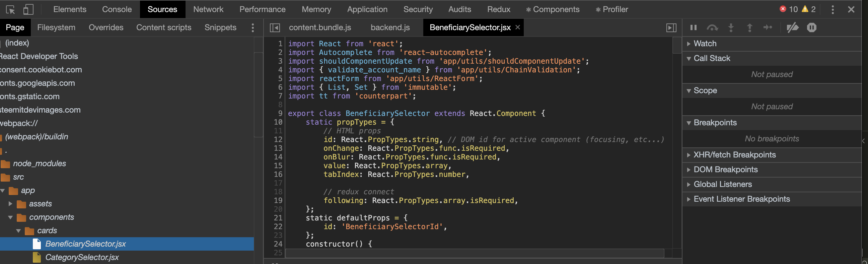Select the Overrides navigator tab
This screenshot has width=868, height=264.
click(x=106, y=28)
